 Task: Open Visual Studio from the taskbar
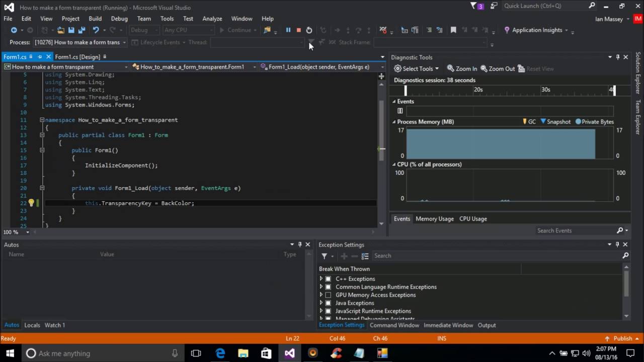coord(289,353)
